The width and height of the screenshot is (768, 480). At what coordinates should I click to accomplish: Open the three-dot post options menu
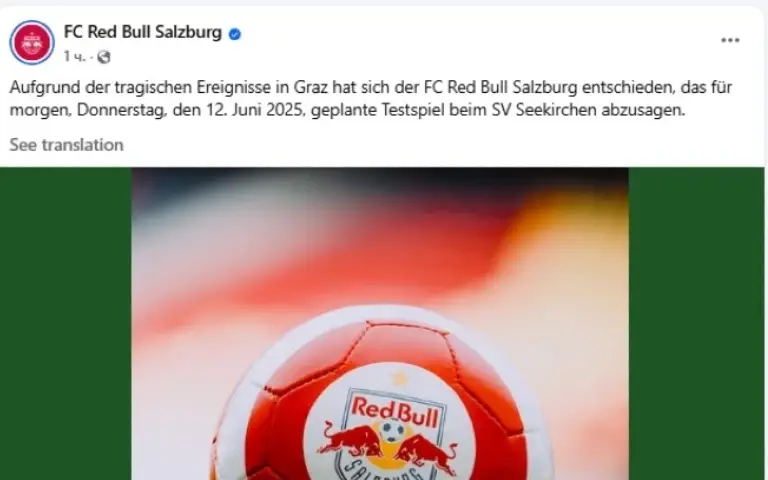[730, 40]
